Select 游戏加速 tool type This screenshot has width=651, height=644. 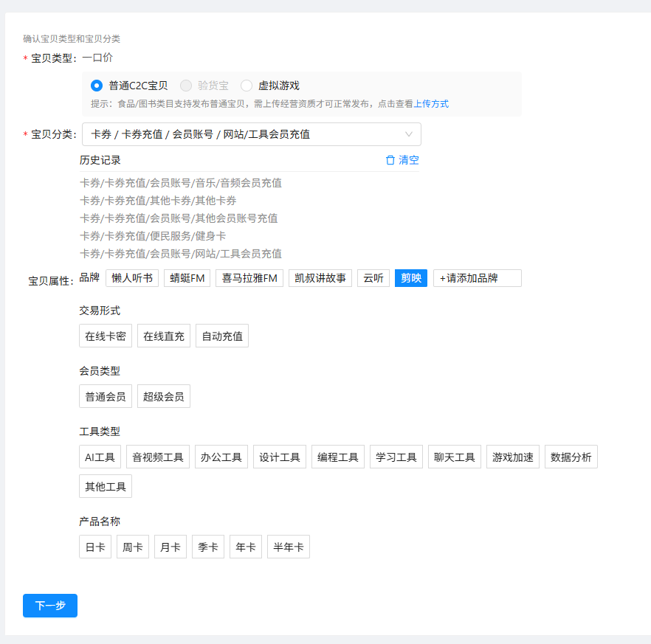[x=513, y=457]
